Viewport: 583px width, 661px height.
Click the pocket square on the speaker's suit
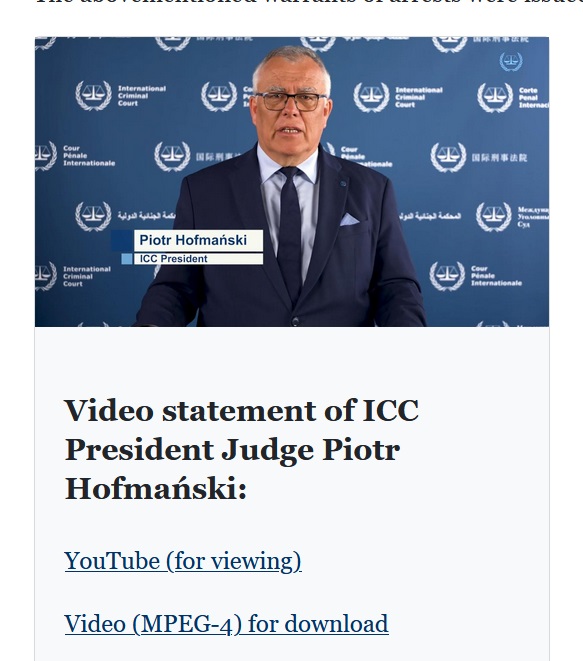click(349, 219)
